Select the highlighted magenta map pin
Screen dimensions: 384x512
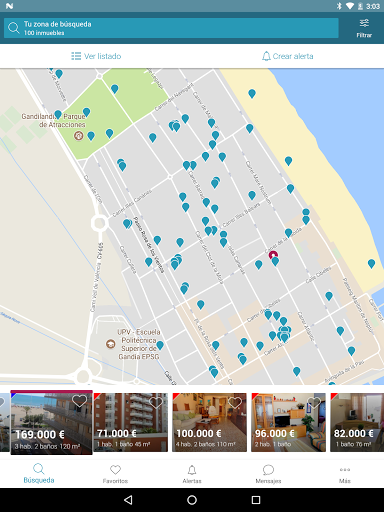click(273, 255)
